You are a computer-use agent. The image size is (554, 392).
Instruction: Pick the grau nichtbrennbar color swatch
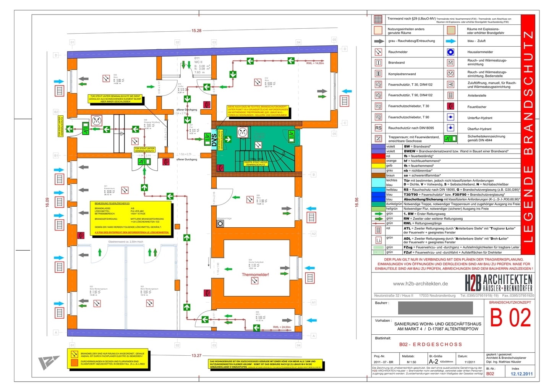click(x=378, y=170)
